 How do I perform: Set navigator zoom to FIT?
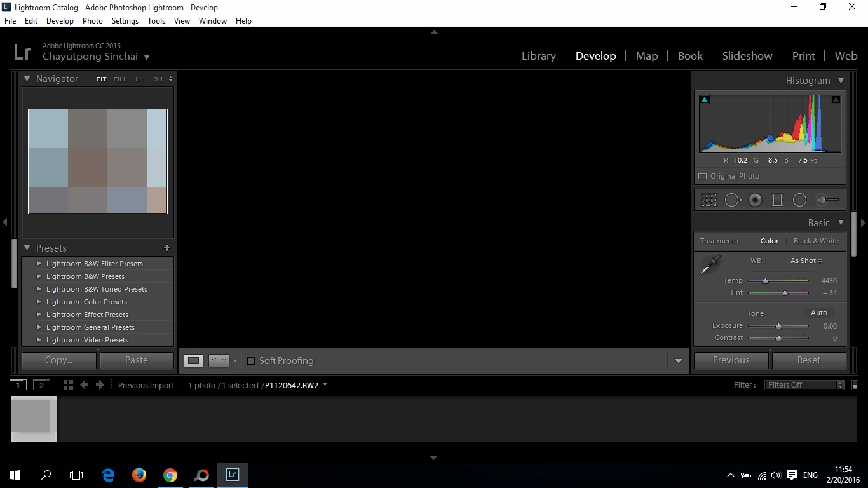coord(102,79)
